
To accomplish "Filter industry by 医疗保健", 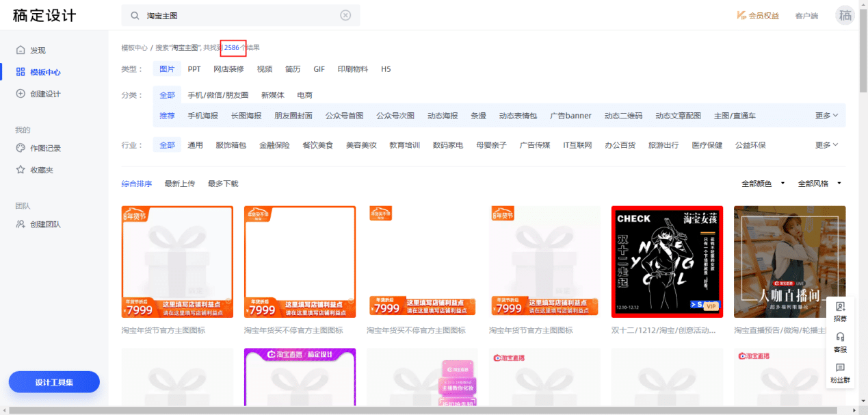I will pyautogui.click(x=707, y=145).
